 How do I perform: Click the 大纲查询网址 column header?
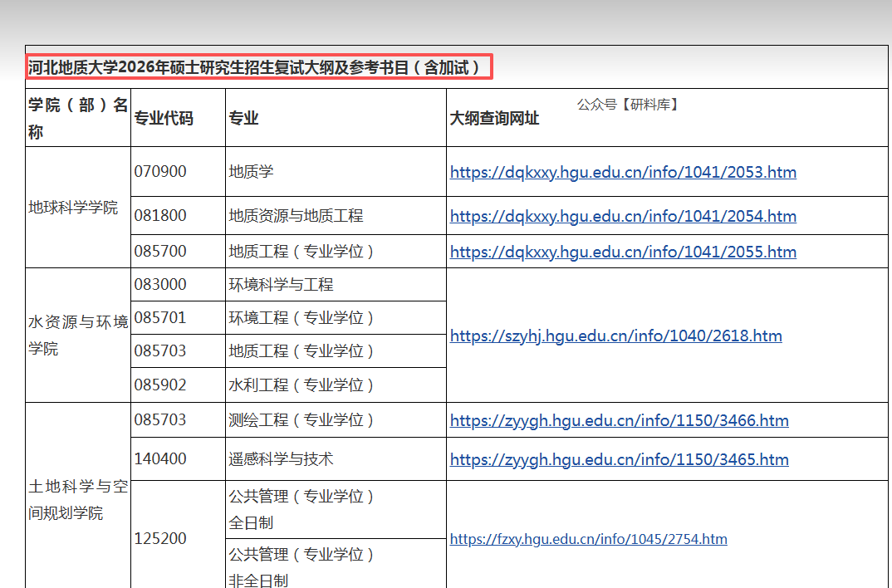(494, 118)
